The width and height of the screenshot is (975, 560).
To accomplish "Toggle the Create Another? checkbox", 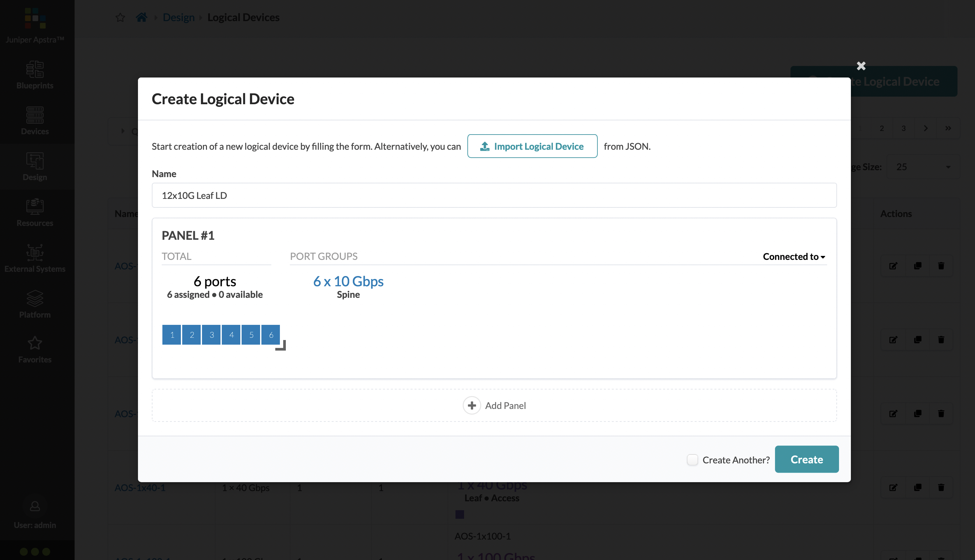I will click(x=692, y=459).
